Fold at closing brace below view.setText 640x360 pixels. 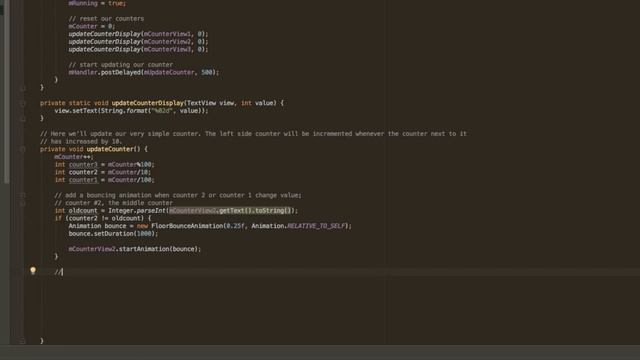coord(22,119)
